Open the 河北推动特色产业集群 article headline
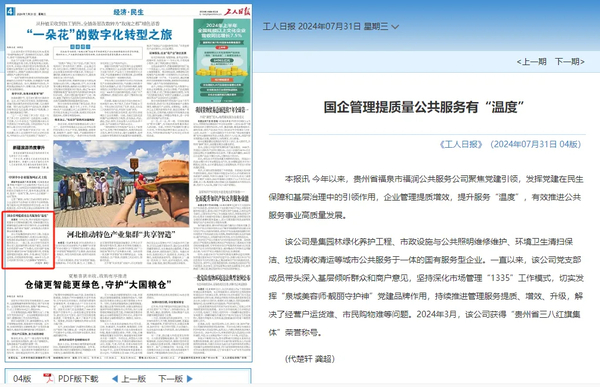The width and height of the screenshot is (600, 387). (121, 234)
